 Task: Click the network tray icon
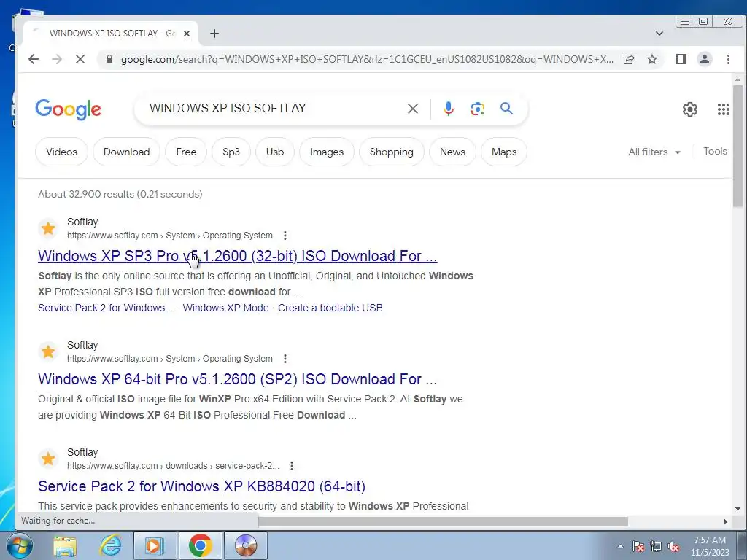coord(656,546)
